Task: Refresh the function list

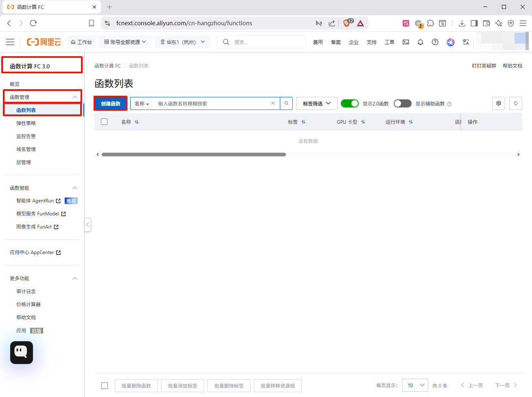Action: click(x=515, y=103)
